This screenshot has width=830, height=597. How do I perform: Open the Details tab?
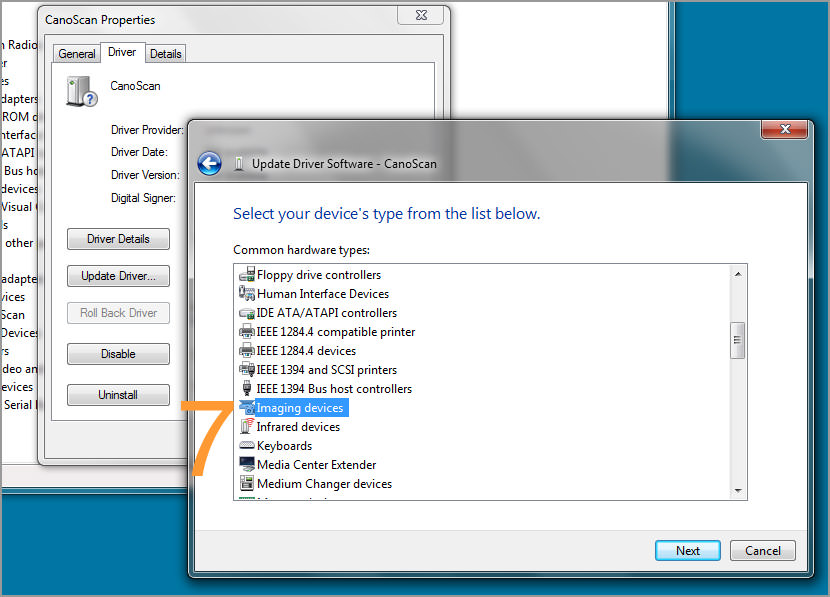pos(165,53)
